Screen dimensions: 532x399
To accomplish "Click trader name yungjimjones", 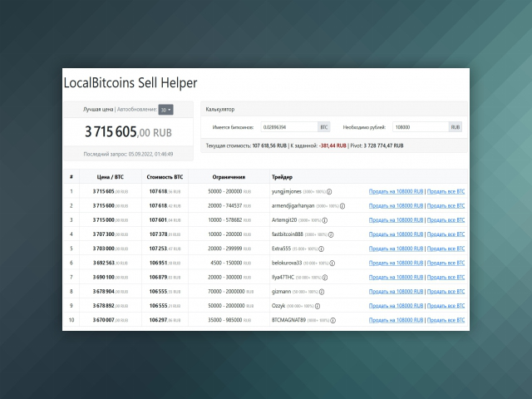I will (286, 191).
